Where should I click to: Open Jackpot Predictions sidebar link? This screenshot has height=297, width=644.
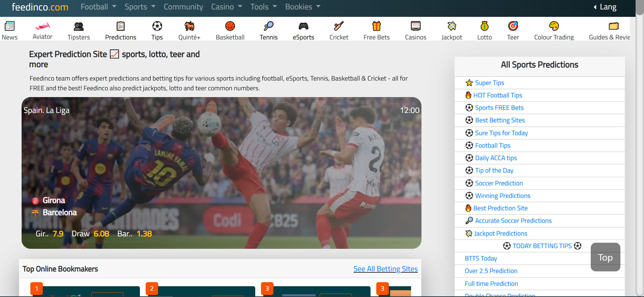pyautogui.click(x=500, y=233)
